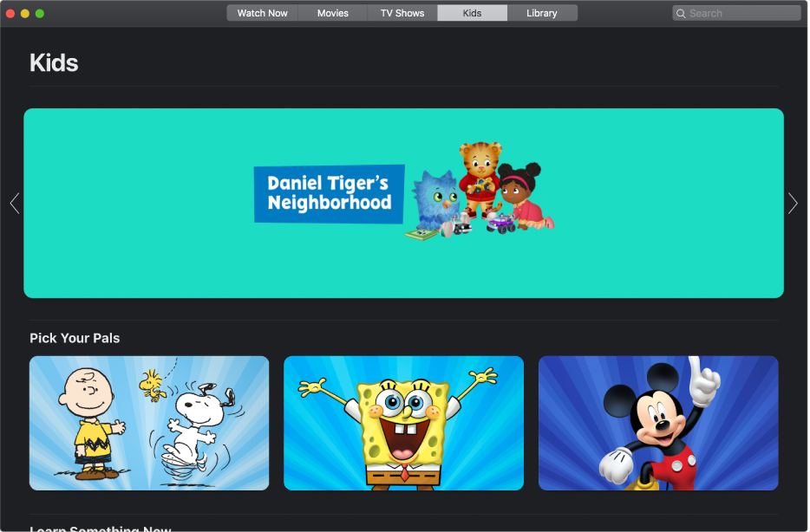Click the teal Daniel Tiger banner background
810x532 pixels.
tap(130, 260)
